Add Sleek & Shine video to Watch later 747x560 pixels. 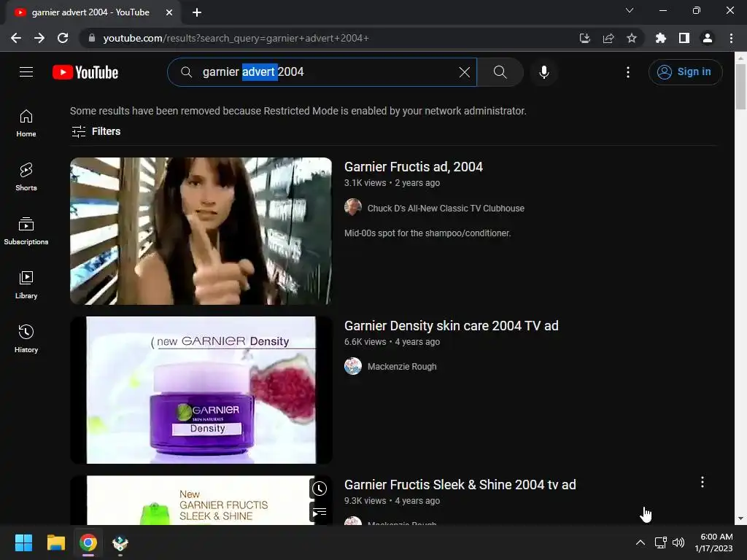pyautogui.click(x=320, y=489)
